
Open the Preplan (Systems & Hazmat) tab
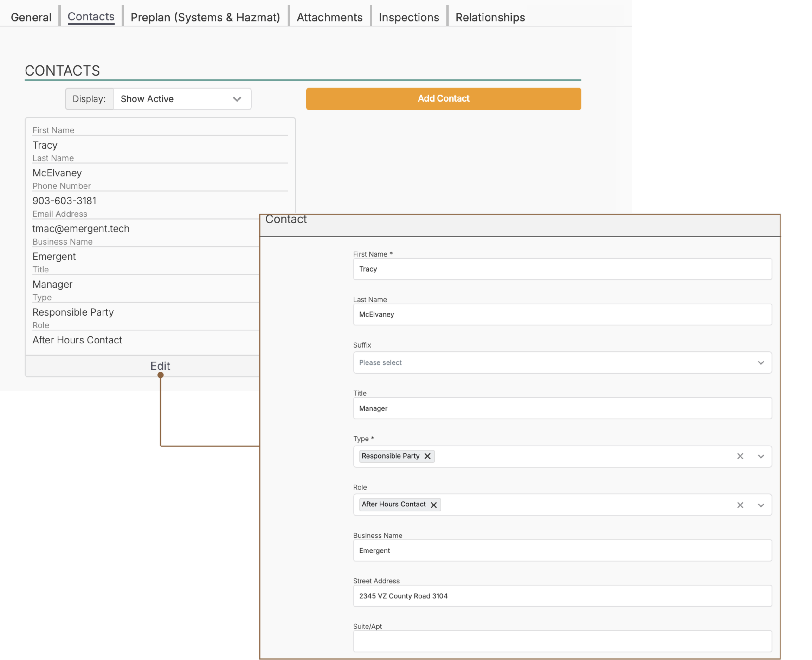point(205,17)
